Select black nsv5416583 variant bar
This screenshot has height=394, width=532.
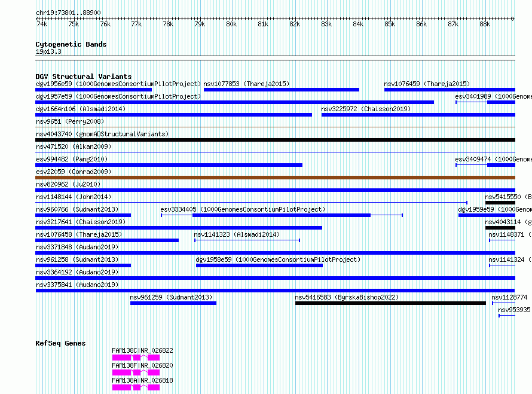point(390,303)
